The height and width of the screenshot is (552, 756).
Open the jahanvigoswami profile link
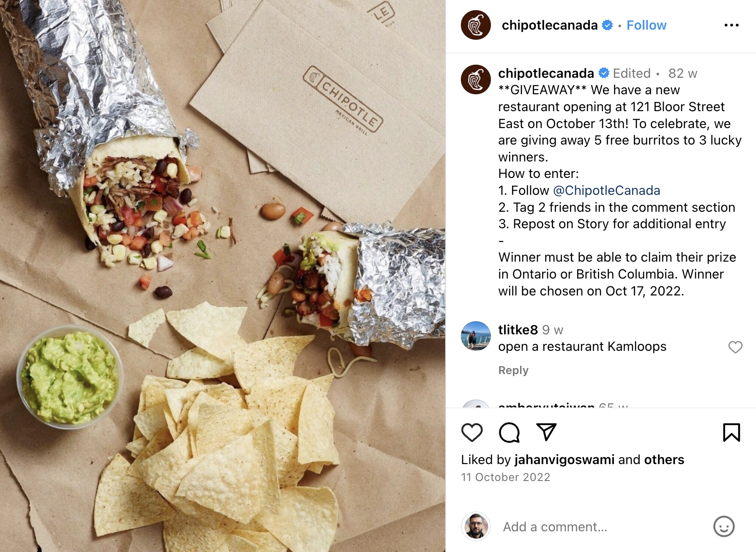click(x=564, y=460)
